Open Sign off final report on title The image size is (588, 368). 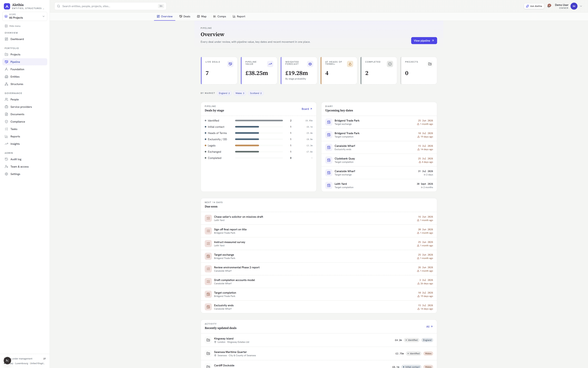[x=319, y=231]
